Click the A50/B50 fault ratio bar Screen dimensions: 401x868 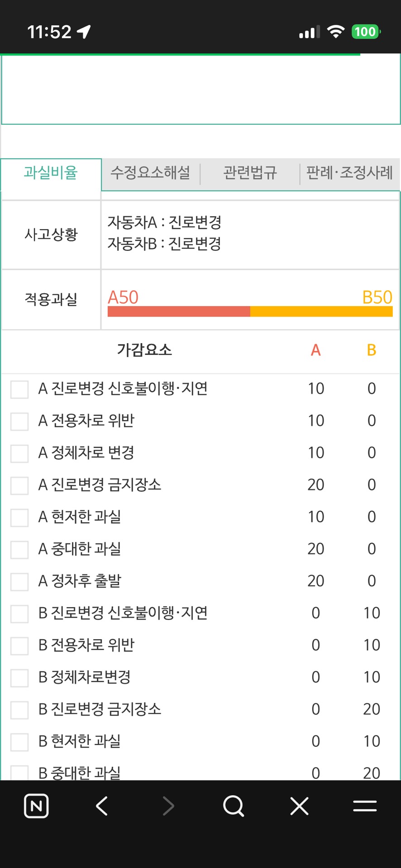(250, 311)
